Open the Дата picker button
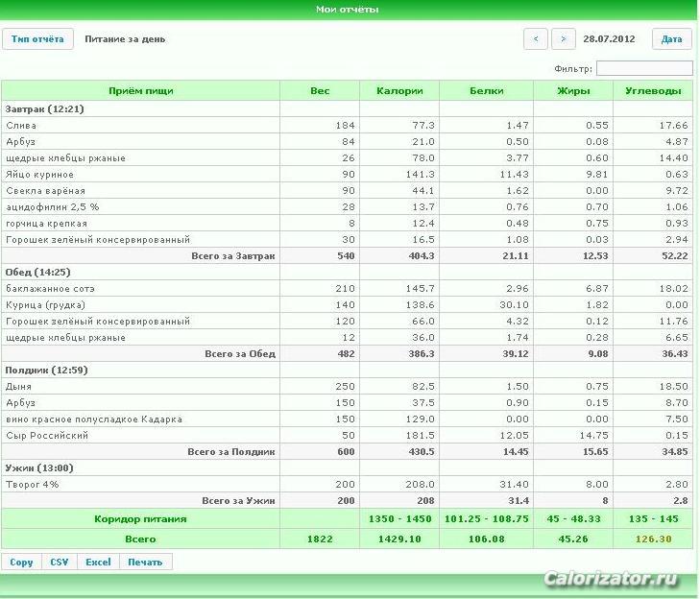The height and width of the screenshot is (599, 700). click(671, 39)
